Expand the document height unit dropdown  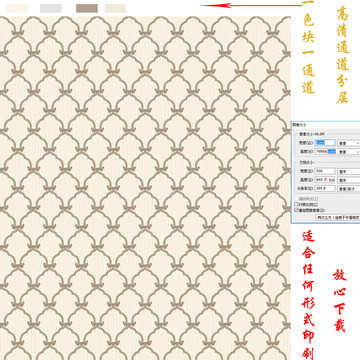(349, 180)
